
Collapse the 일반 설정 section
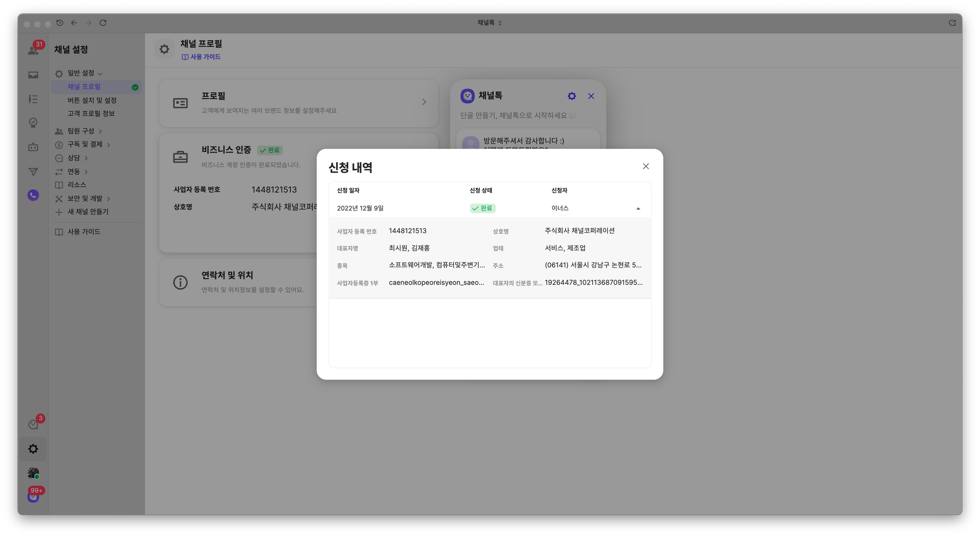(x=81, y=73)
